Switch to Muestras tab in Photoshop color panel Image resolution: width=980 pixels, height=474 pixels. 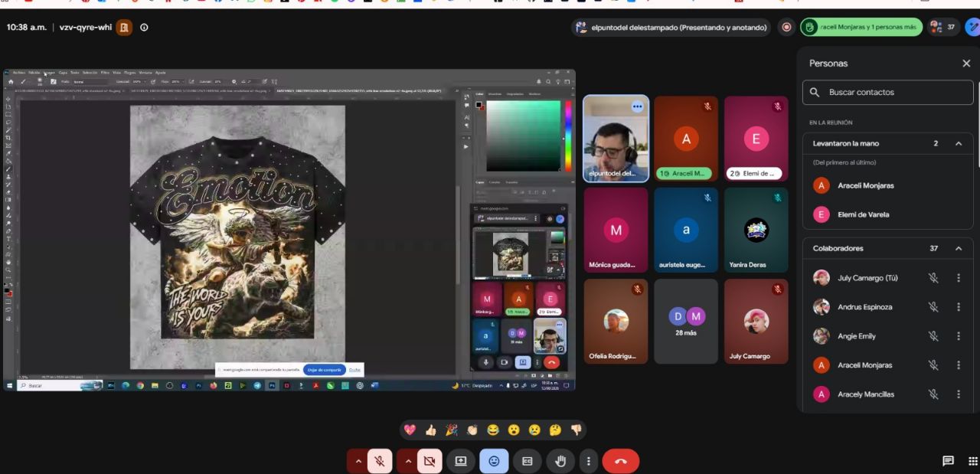[x=495, y=94]
